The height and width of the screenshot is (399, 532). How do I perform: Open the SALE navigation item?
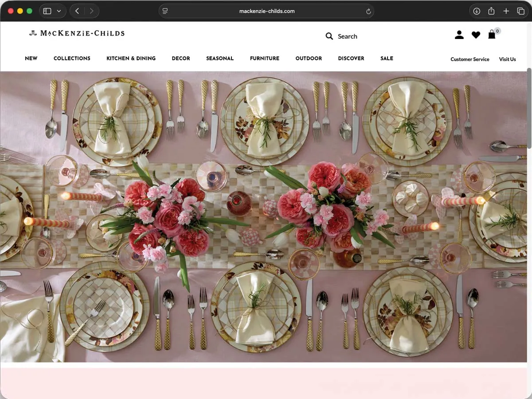click(387, 58)
